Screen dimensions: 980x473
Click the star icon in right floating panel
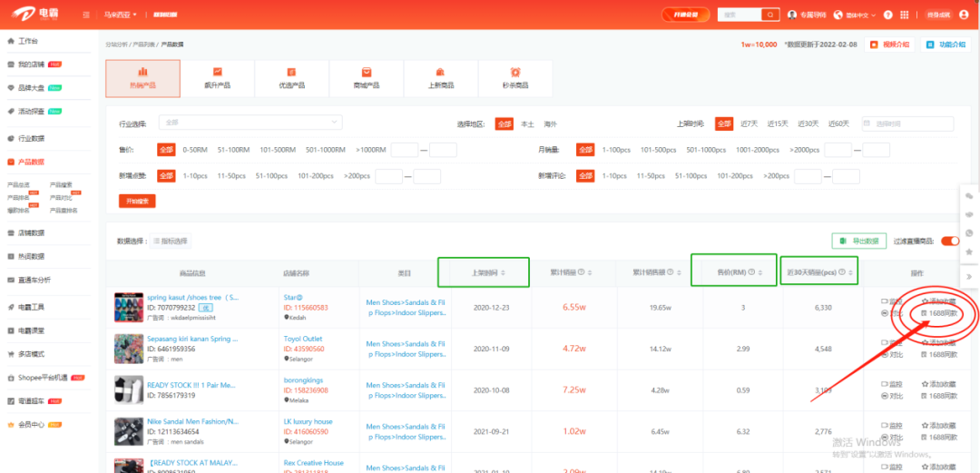point(969,251)
